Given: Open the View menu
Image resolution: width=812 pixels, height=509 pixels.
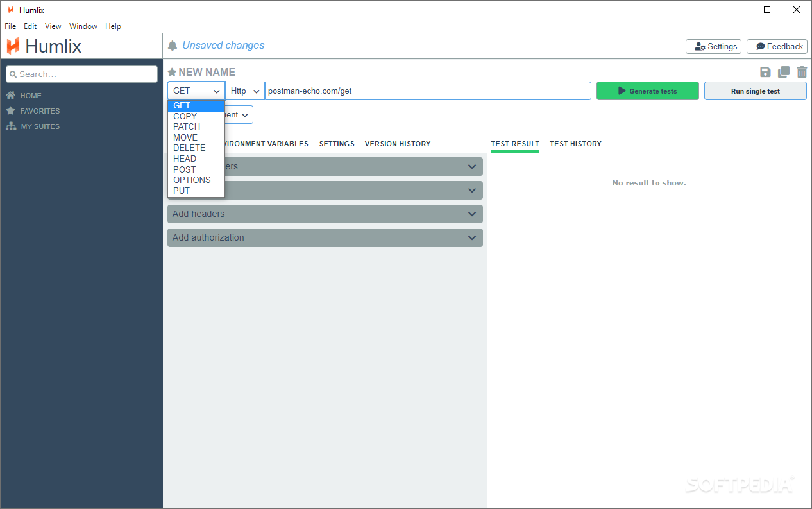Looking at the screenshot, I should pos(53,26).
